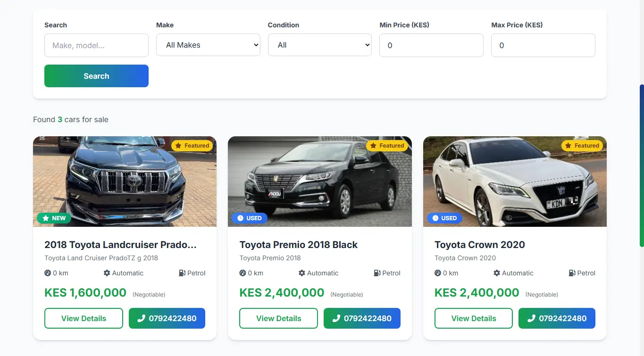Click the star icon in Premio's Featured badge
This screenshot has height=356, width=644.
372,146
